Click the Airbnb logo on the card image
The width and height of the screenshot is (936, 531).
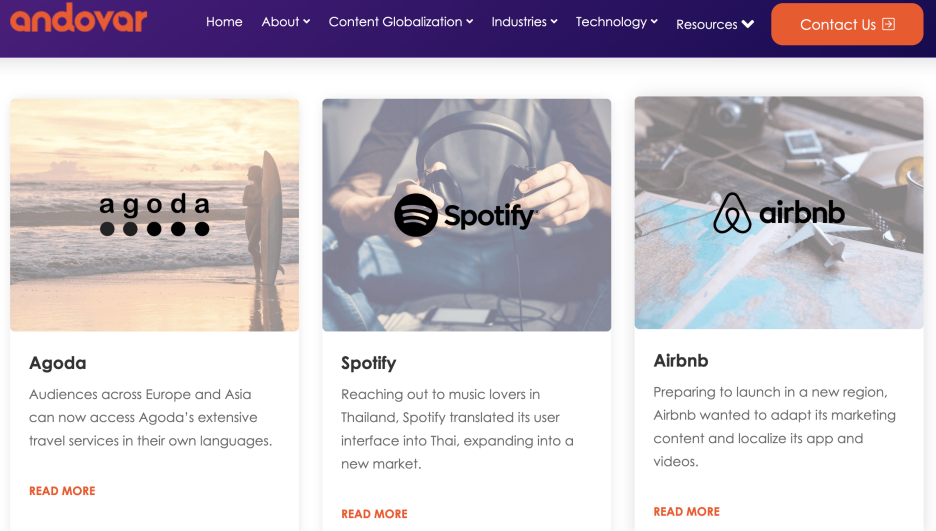pyautogui.click(x=778, y=213)
